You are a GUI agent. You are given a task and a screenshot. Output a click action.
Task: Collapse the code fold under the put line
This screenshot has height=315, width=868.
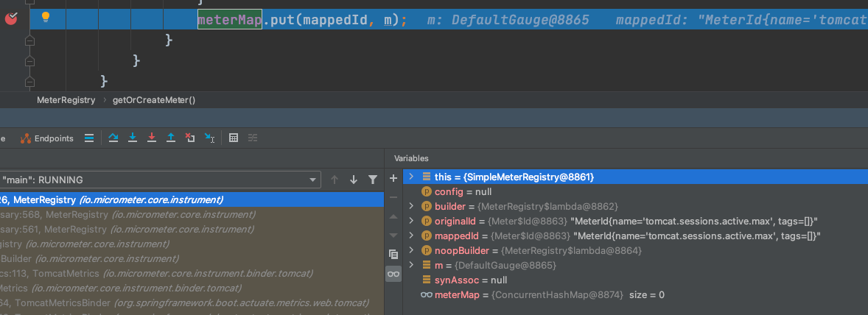30,40
